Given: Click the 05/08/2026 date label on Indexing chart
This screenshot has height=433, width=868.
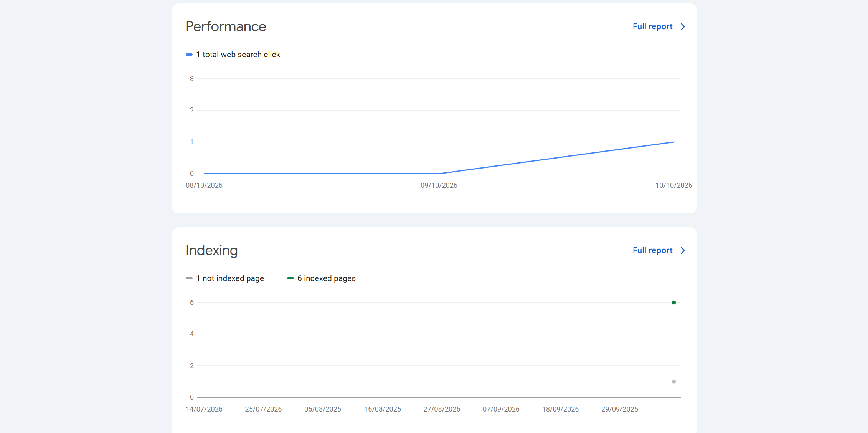Looking at the screenshot, I should [x=323, y=409].
